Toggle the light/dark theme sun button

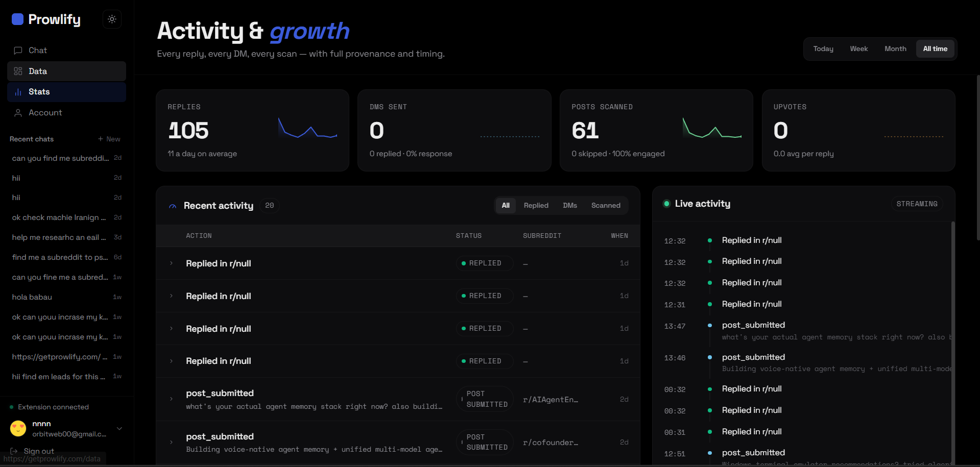[x=112, y=19]
